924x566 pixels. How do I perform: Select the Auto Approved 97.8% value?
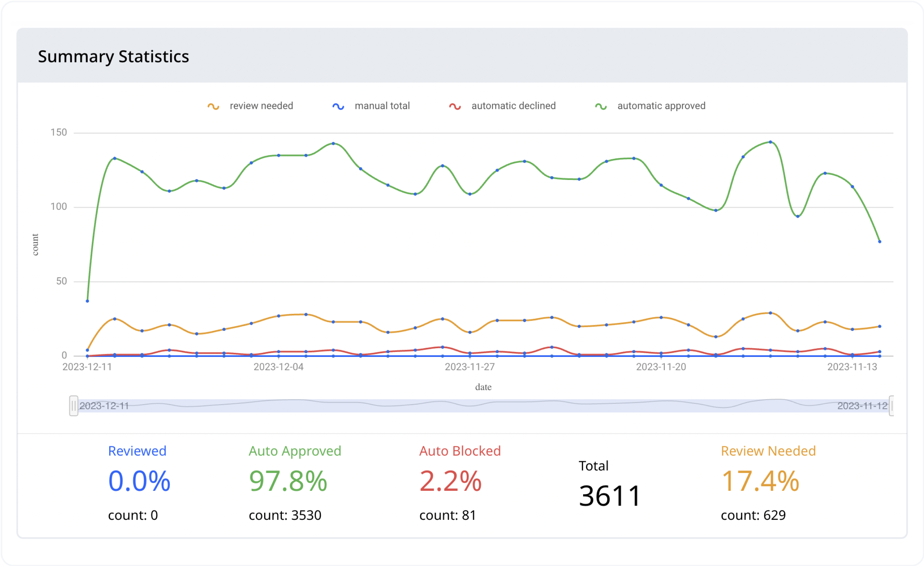(x=288, y=481)
